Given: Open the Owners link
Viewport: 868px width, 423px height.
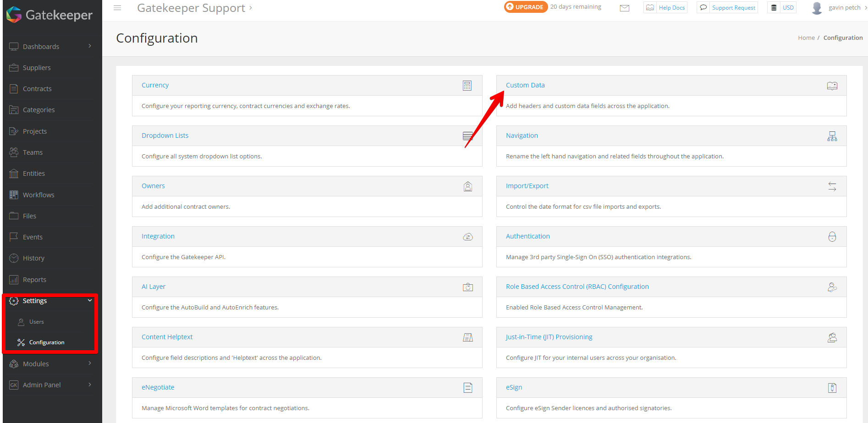Looking at the screenshot, I should click(x=153, y=186).
